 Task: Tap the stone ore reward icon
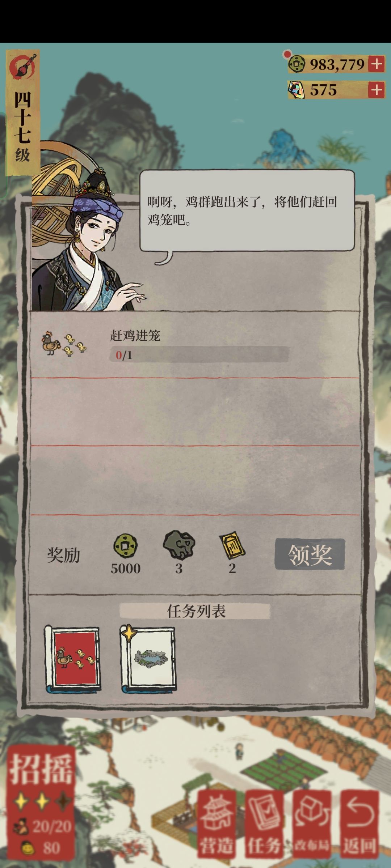(179, 545)
